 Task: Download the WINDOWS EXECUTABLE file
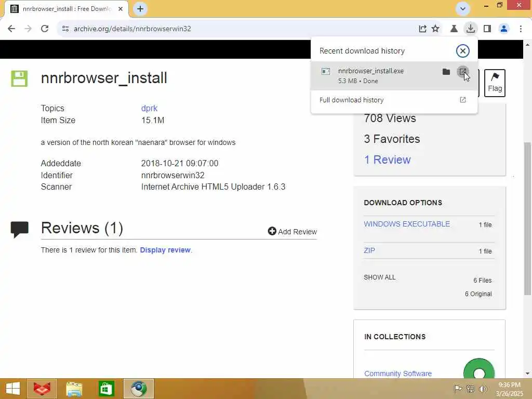click(407, 224)
